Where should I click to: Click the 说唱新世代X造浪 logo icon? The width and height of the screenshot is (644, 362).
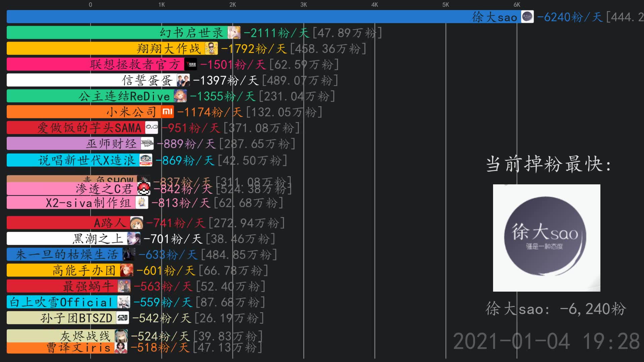(x=146, y=160)
